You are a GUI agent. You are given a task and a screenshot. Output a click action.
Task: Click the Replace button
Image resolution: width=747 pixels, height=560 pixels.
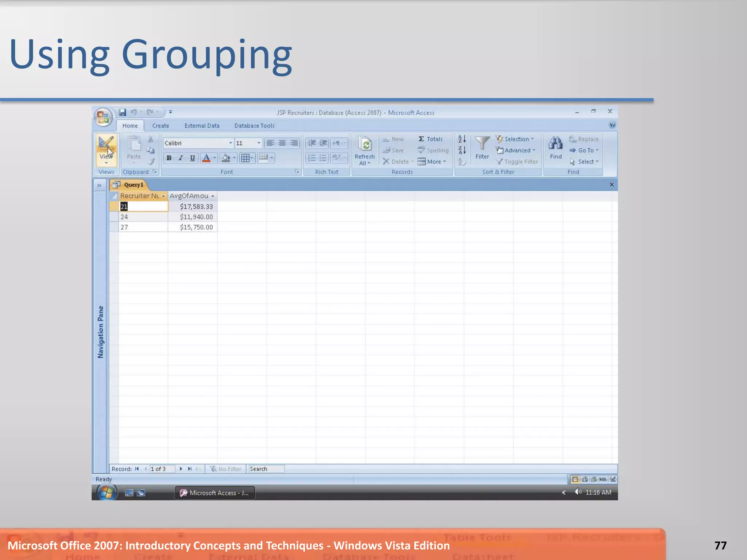(584, 139)
